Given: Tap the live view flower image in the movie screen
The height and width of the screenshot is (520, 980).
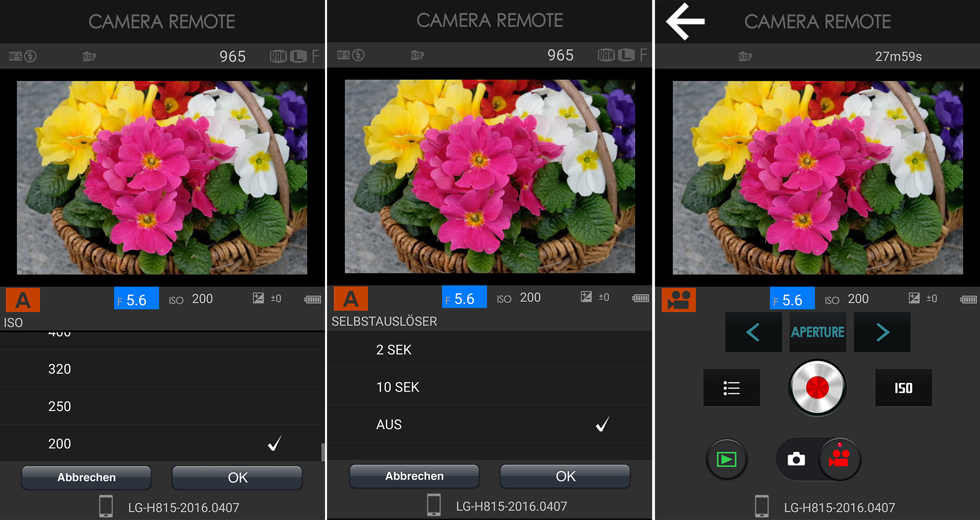Looking at the screenshot, I should (817, 177).
